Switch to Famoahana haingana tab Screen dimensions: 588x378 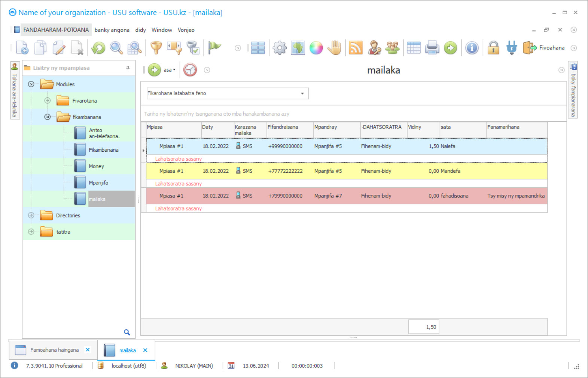[54, 350]
